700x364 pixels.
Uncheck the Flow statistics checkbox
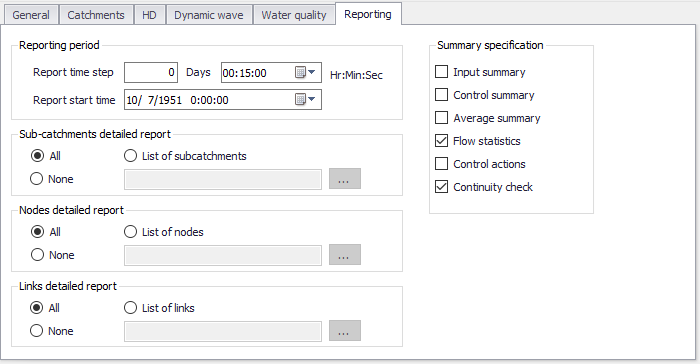[x=442, y=141]
